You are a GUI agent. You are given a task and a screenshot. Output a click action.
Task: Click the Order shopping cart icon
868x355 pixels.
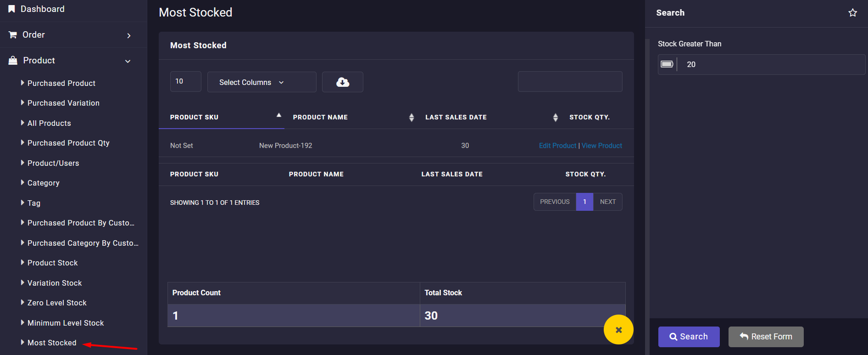click(x=13, y=35)
